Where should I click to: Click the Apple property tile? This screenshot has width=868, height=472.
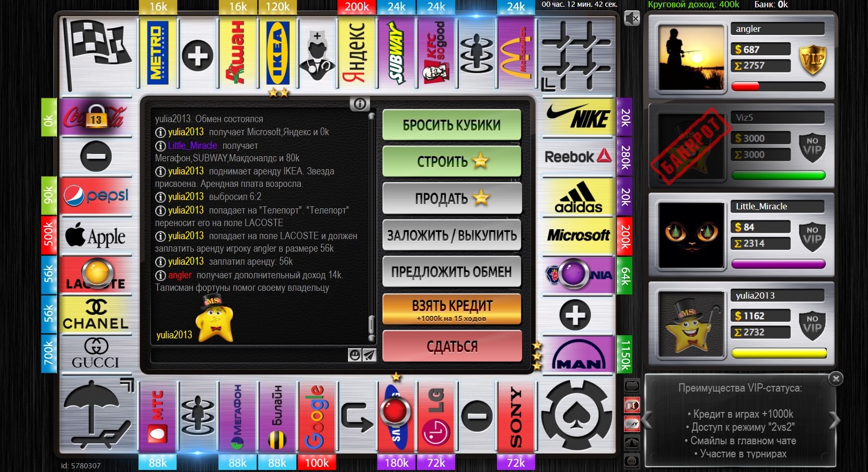[x=96, y=236]
